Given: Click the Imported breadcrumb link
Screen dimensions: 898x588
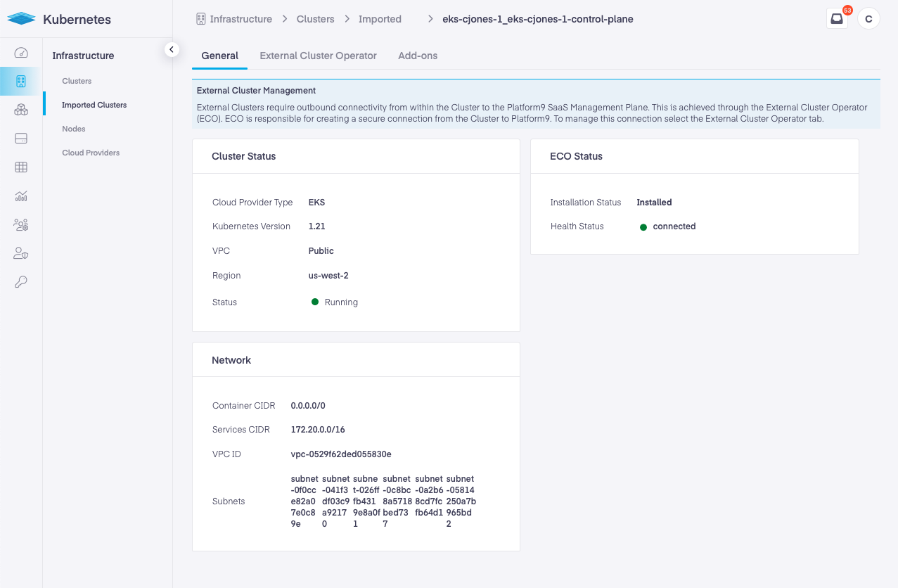Looking at the screenshot, I should click(x=380, y=19).
